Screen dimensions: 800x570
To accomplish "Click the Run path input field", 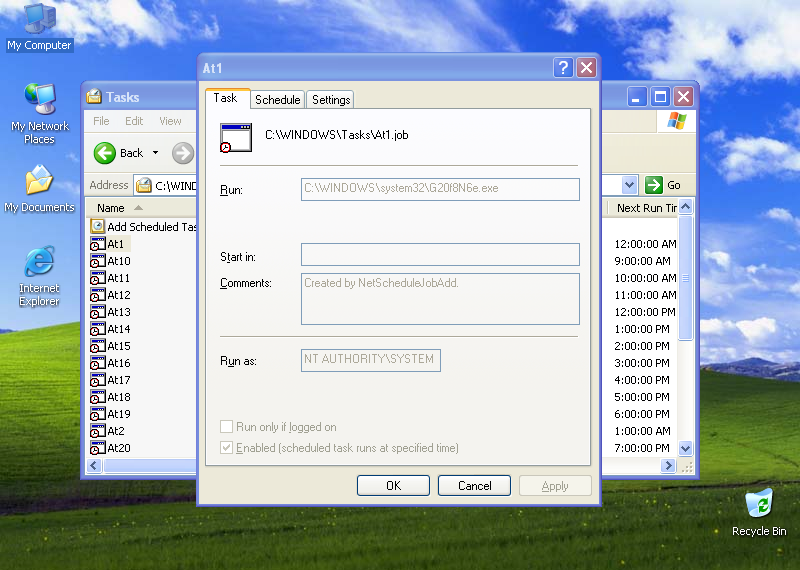I will coord(440,189).
